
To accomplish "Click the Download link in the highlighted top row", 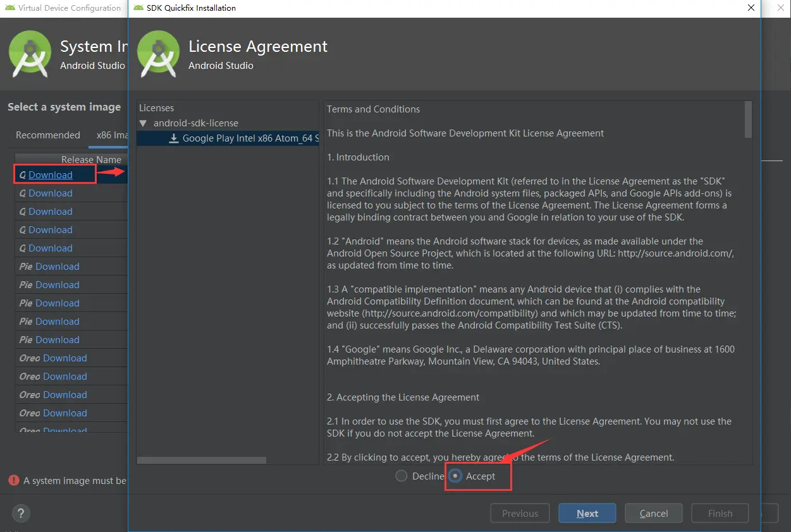I will (x=51, y=175).
